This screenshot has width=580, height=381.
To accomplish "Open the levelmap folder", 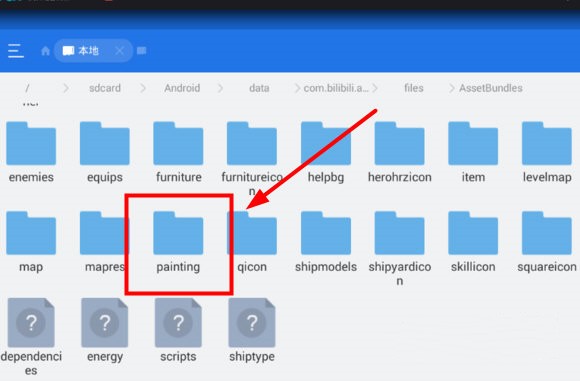I will pyautogui.click(x=547, y=152).
